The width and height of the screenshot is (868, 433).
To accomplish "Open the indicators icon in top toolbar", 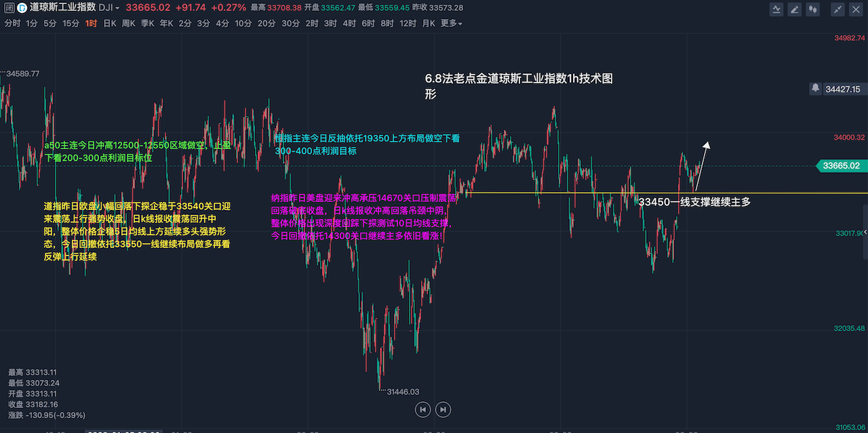I will tap(777, 9).
